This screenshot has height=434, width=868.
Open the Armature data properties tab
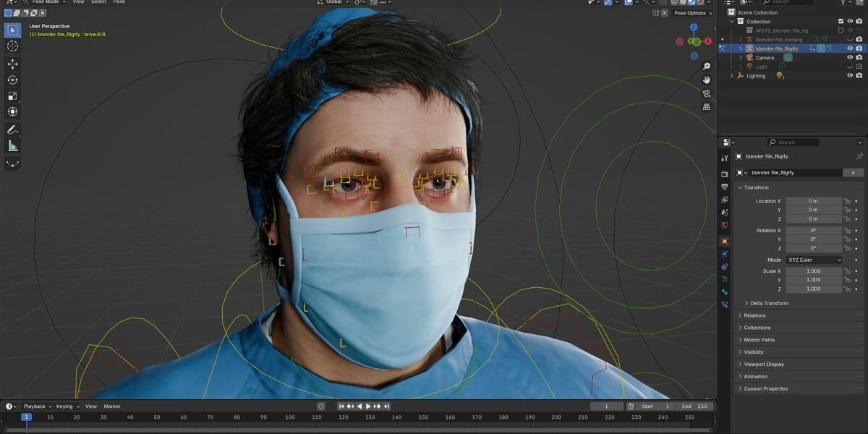click(725, 279)
